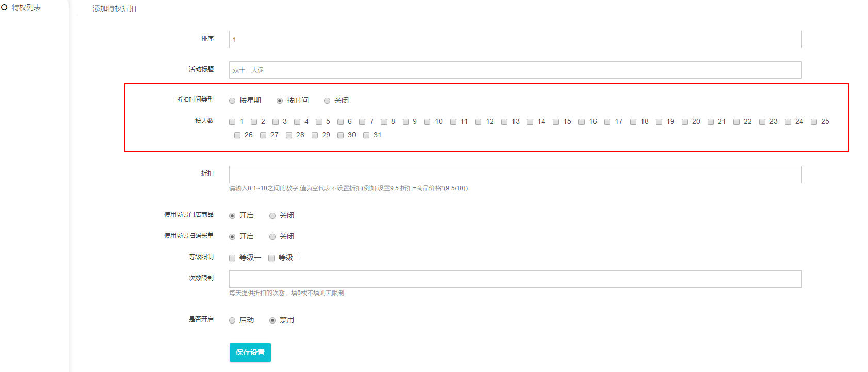The image size is (868, 372).
Task: Click the 折扣 input field
Action: (515, 174)
